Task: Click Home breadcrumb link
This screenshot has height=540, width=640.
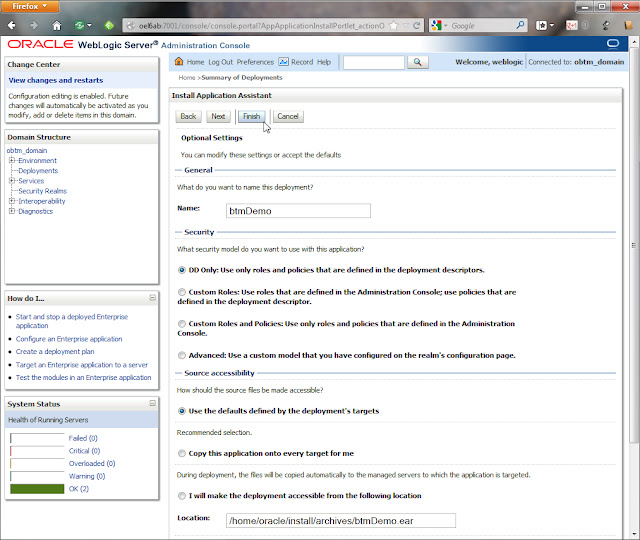Action: (187, 78)
